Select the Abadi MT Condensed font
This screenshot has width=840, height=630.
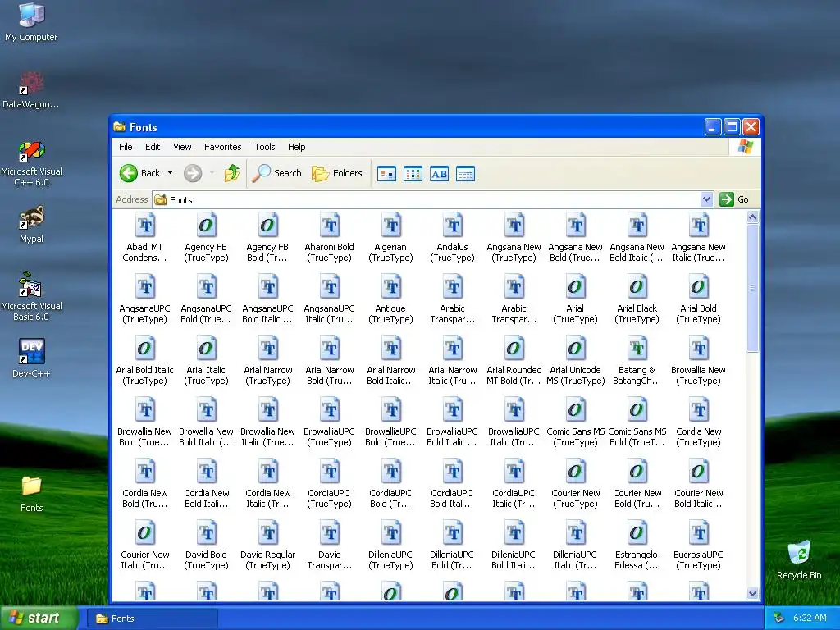point(144,237)
